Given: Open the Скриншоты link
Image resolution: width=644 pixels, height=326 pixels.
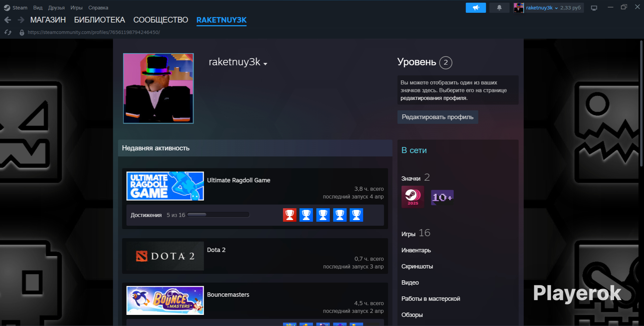Looking at the screenshot, I should coord(417,266).
